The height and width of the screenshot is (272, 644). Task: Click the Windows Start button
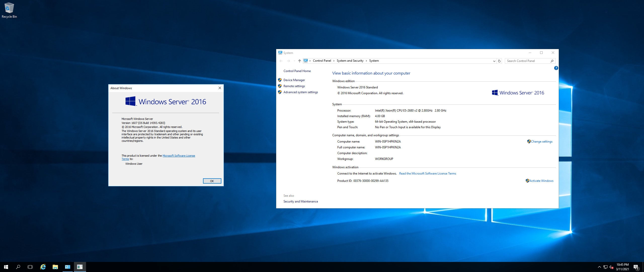click(6, 267)
